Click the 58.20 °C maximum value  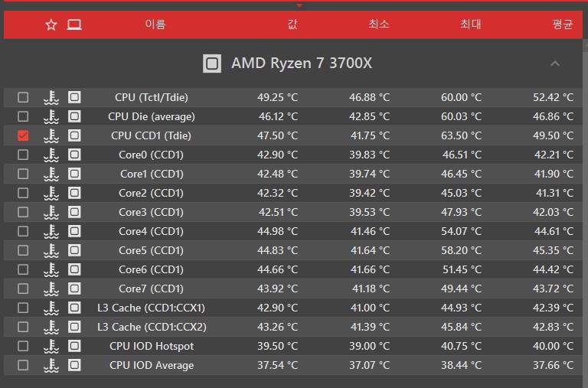click(461, 250)
